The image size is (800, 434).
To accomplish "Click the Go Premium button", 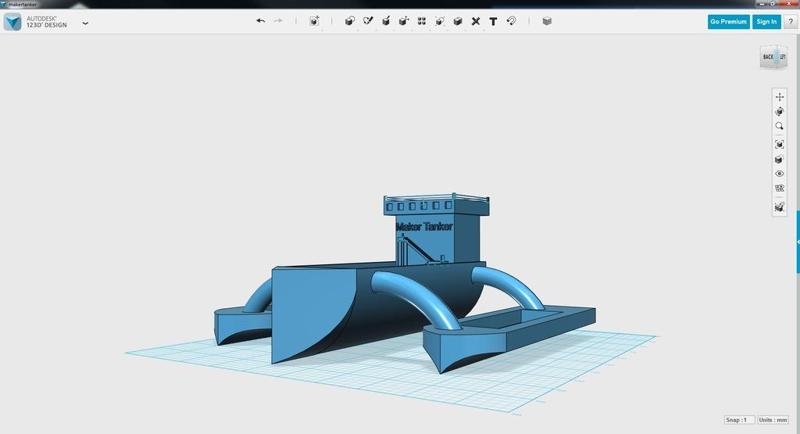I will [x=728, y=21].
